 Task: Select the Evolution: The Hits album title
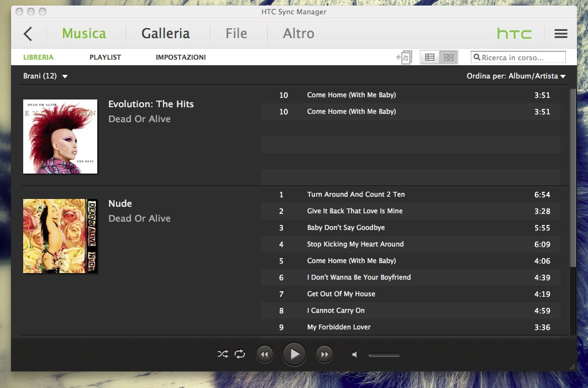tap(151, 104)
